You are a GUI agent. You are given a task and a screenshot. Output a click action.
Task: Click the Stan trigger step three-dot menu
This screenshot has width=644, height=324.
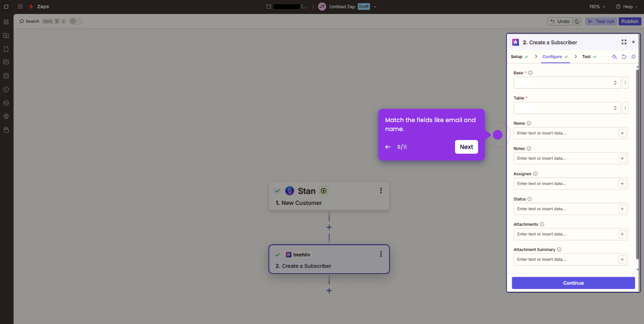point(381,191)
